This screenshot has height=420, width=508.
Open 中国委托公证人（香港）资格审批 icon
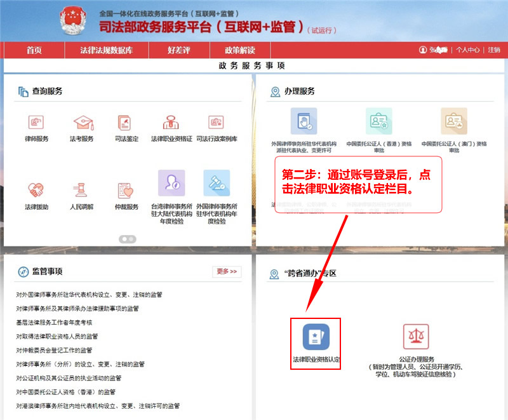pyautogui.click(x=378, y=121)
